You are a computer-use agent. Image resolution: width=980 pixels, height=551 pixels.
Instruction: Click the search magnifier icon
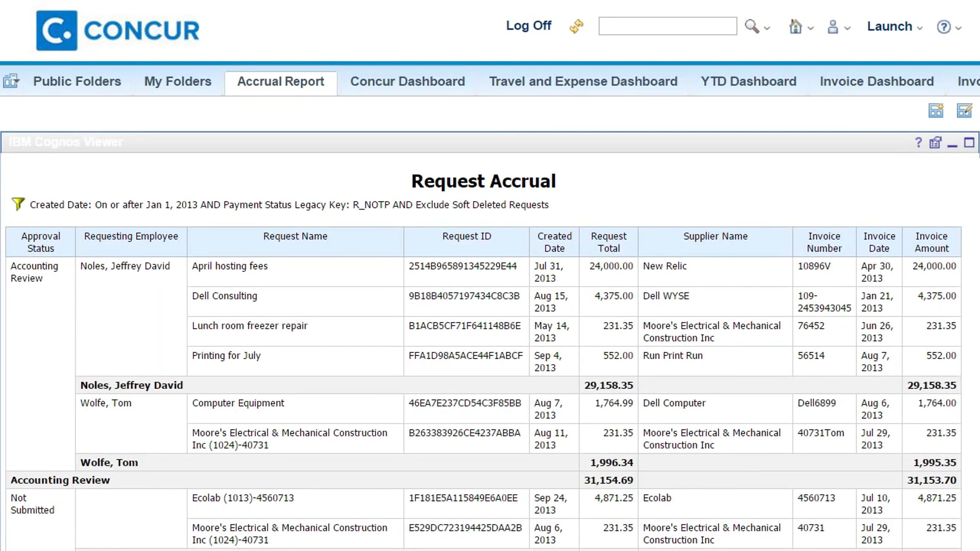(752, 26)
